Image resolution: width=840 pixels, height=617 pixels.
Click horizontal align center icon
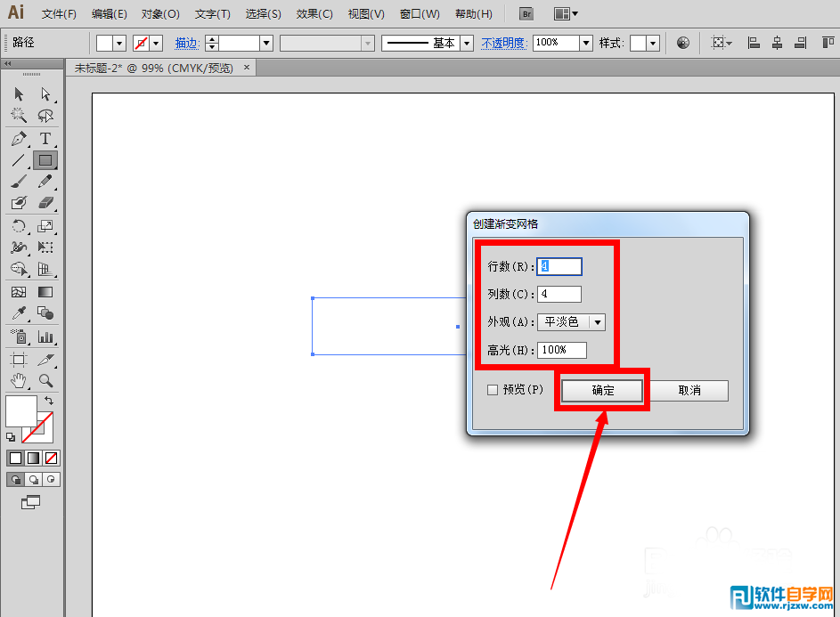[777, 43]
